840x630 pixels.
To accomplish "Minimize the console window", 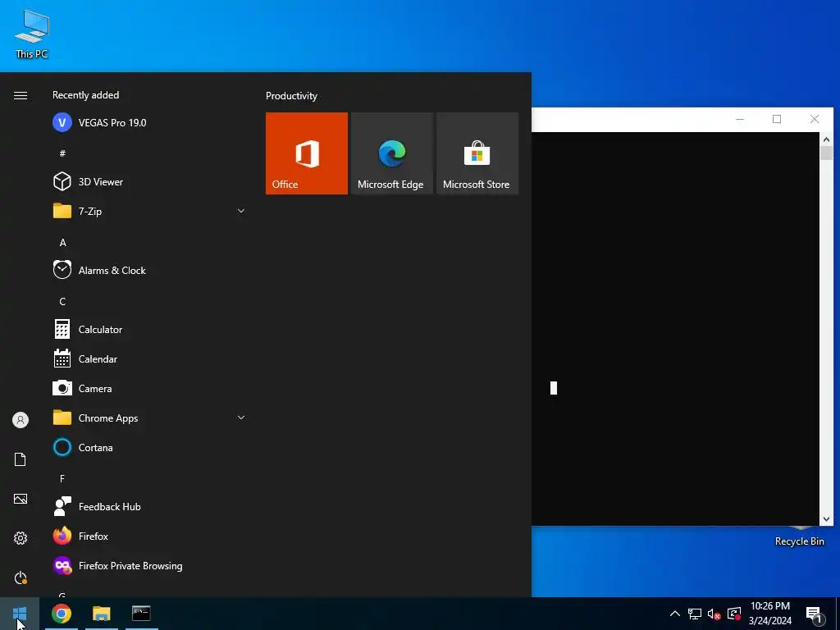I will [x=740, y=119].
